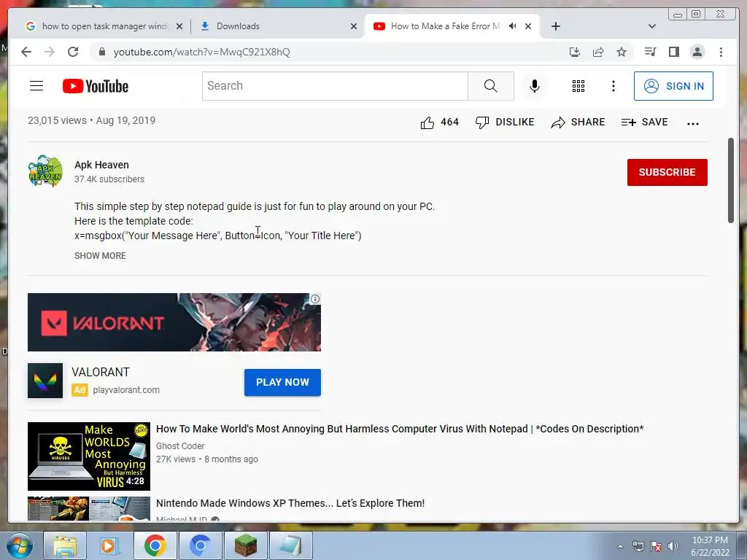This screenshot has width=747, height=560.
Task: Open Nintendo Windows XP Themes video title
Action: click(x=290, y=503)
